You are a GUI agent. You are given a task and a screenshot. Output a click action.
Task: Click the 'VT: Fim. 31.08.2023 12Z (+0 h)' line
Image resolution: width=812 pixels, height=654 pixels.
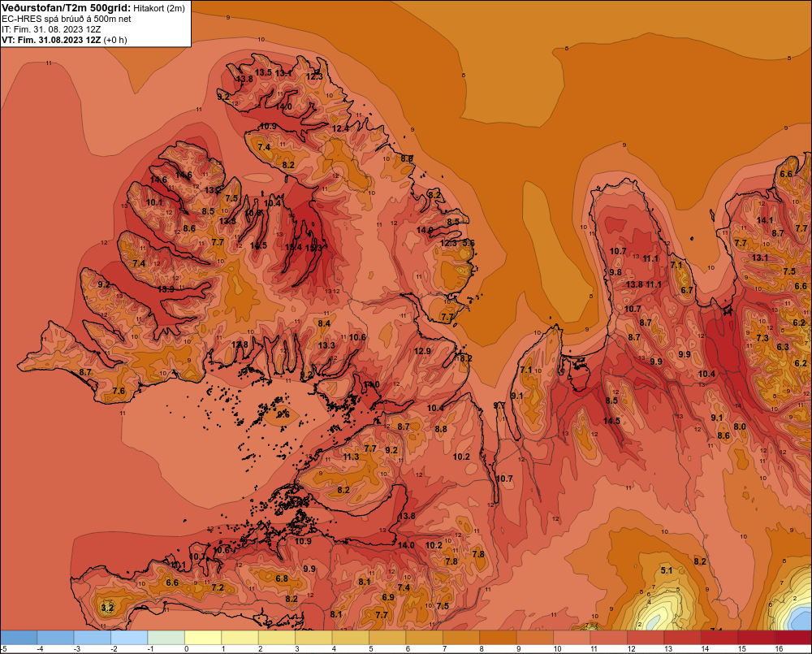(x=64, y=40)
